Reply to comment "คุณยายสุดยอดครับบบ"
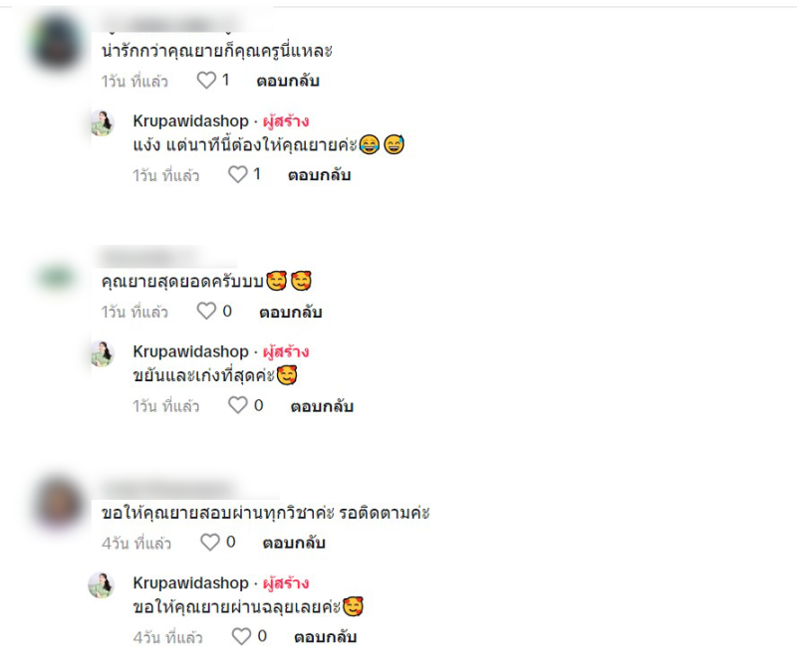 pos(291,312)
